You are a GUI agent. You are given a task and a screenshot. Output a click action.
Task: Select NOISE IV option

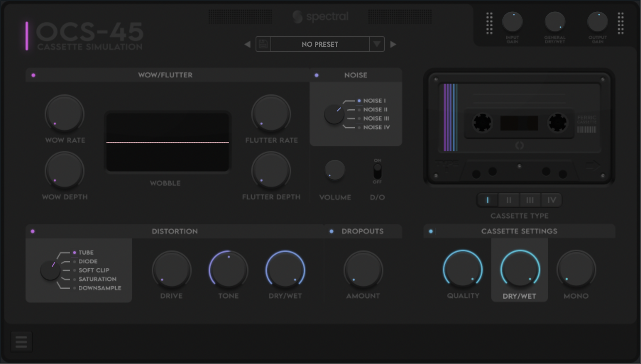(374, 127)
